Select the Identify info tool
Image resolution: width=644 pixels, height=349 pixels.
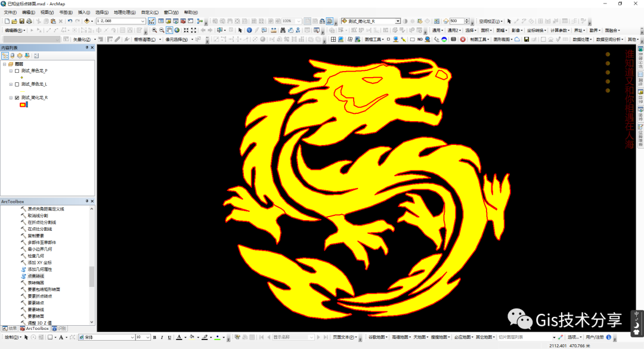pyautogui.click(x=249, y=30)
